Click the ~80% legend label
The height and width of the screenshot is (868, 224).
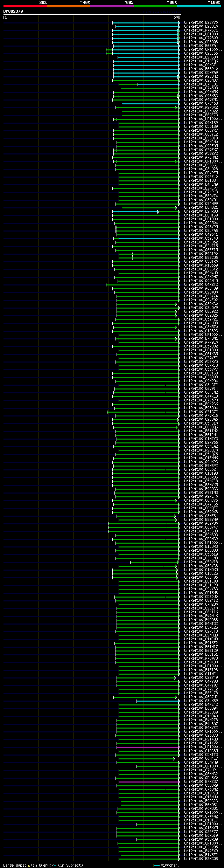(x=172, y=2)
